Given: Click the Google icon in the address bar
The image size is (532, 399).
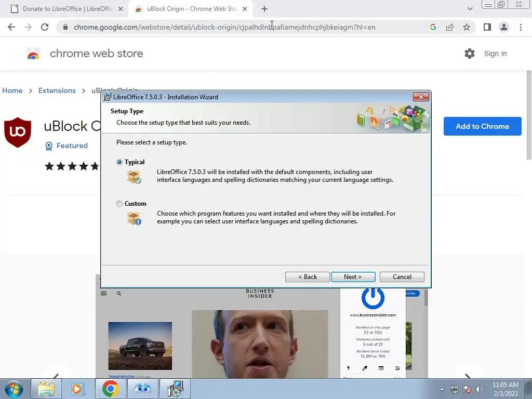Looking at the screenshot, I should click(433, 27).
